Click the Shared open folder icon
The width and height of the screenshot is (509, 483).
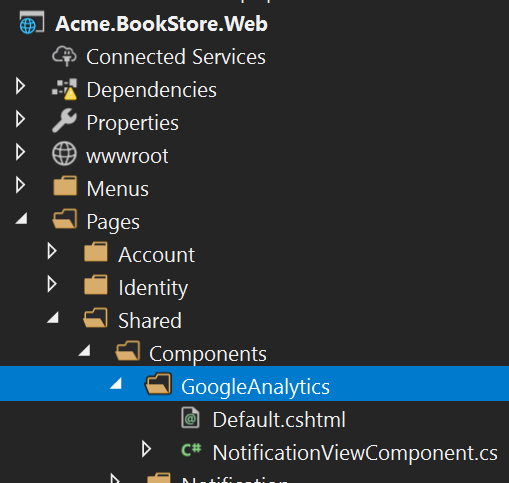[95, 318]
